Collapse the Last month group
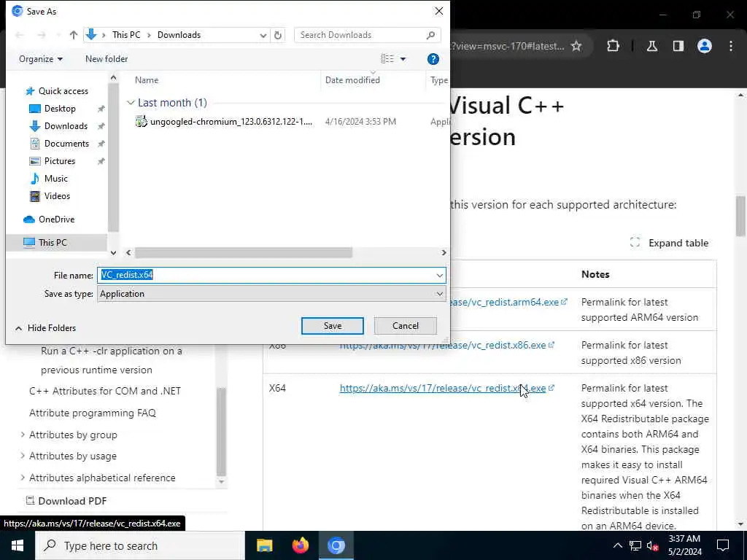This screenshot has width=747, height=560. [x=131, y=102]
